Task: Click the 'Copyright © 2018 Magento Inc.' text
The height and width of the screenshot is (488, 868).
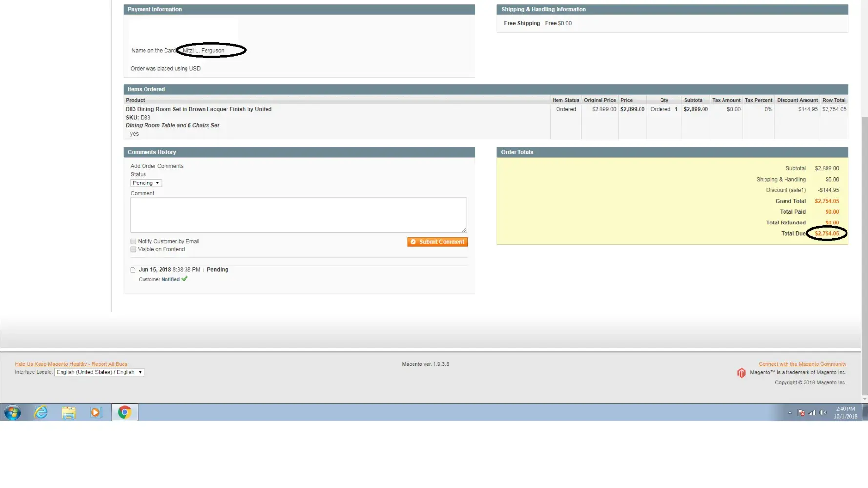Action: click(x=810, y=383)
